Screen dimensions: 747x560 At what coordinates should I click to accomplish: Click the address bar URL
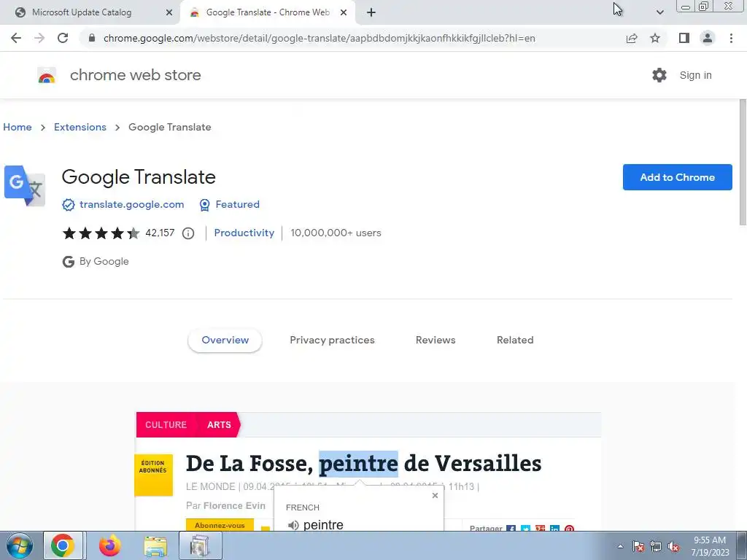coord(320,38)
